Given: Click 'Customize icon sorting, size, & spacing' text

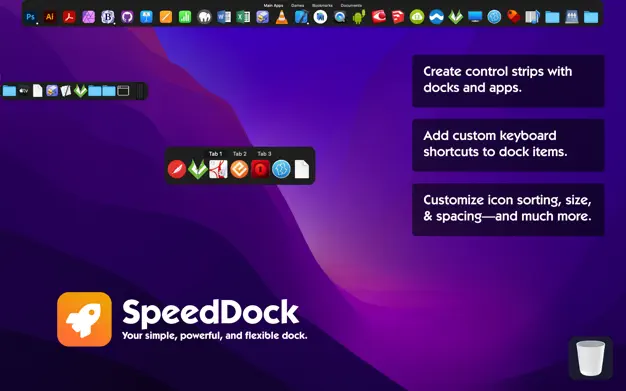Looking at the screenshot, I should pos(507,208).
